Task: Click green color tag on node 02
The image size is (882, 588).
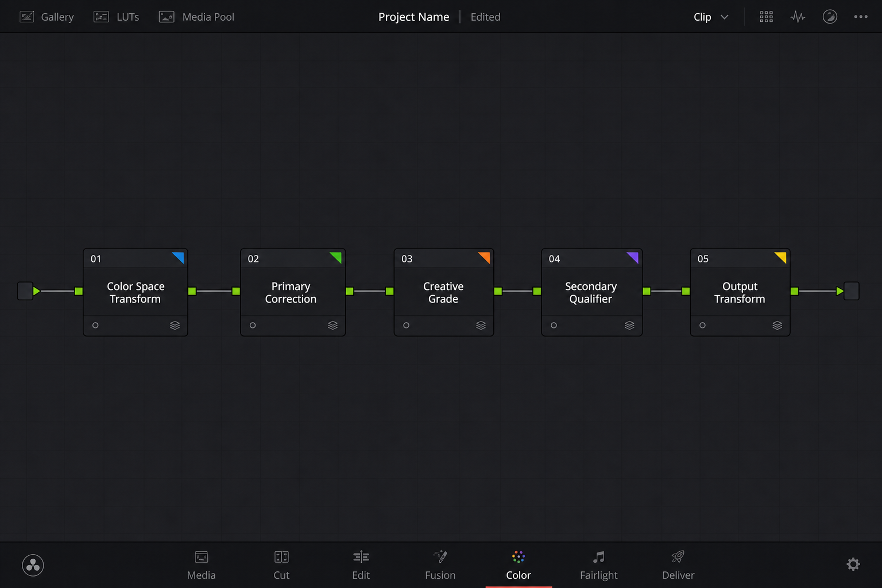Action: coord(336,257)
